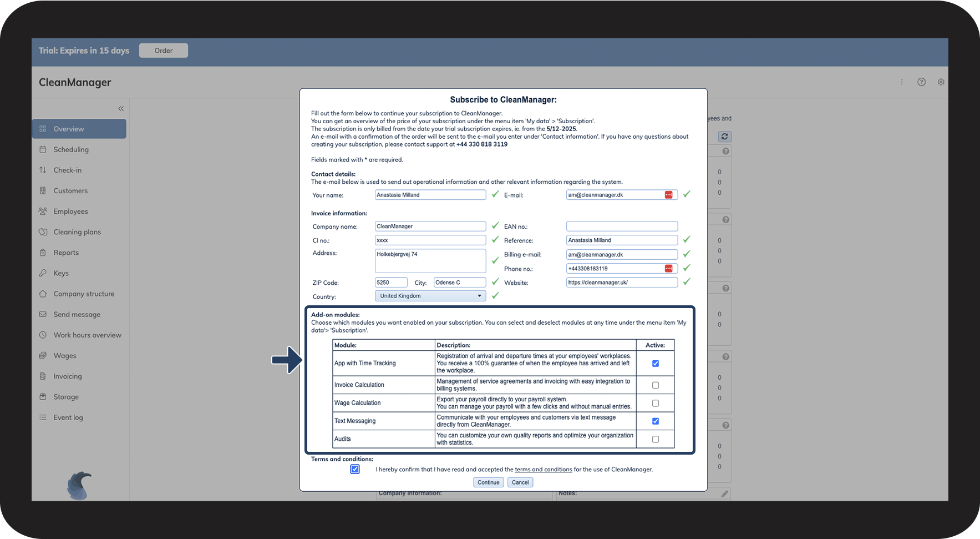The image size is (980, 539).
Task: Click inside the Your name field
Action: pos(430,195)
